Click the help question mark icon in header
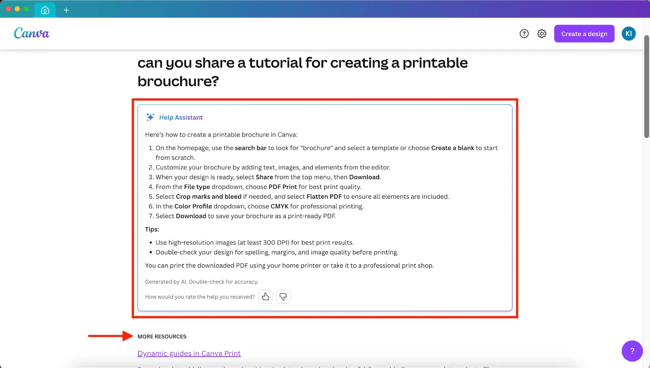 pyautogui.click(x=524, y=34)
